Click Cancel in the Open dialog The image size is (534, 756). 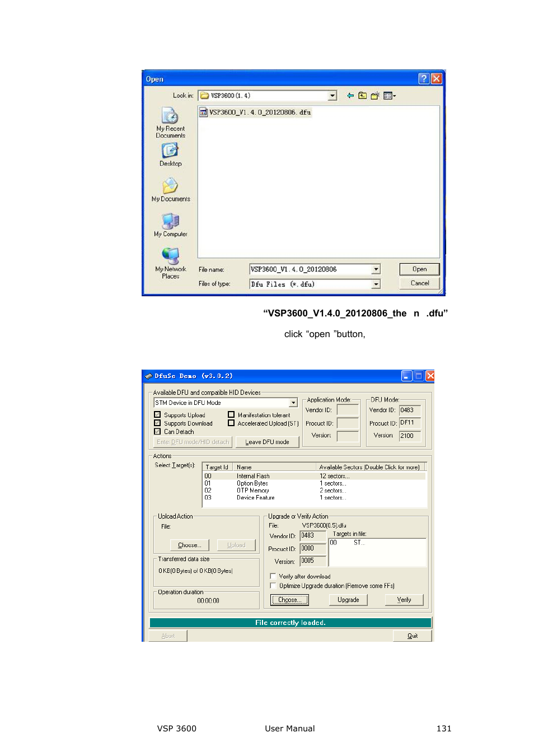click(419, 283)
